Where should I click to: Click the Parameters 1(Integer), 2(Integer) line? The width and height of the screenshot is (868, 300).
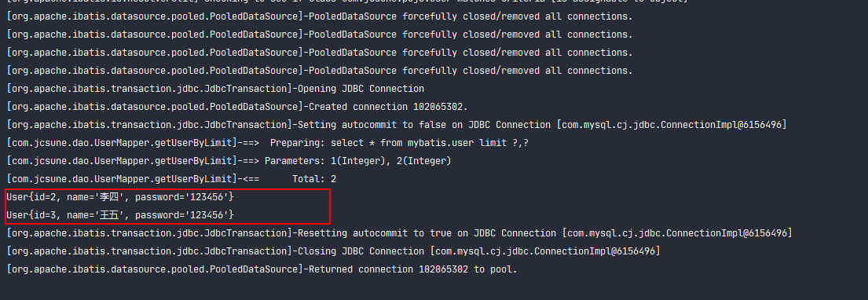click(229, 161)
